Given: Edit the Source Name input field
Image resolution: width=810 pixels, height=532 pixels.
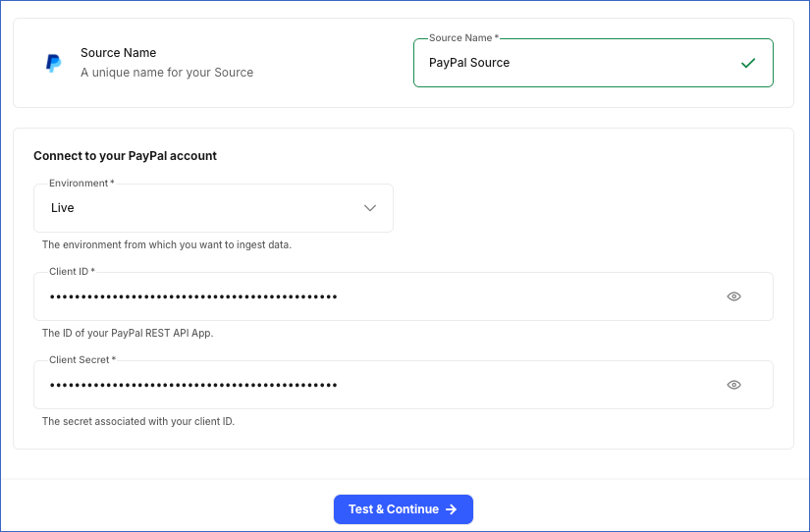Looking at the screenshot, I should tap(593, 63).
